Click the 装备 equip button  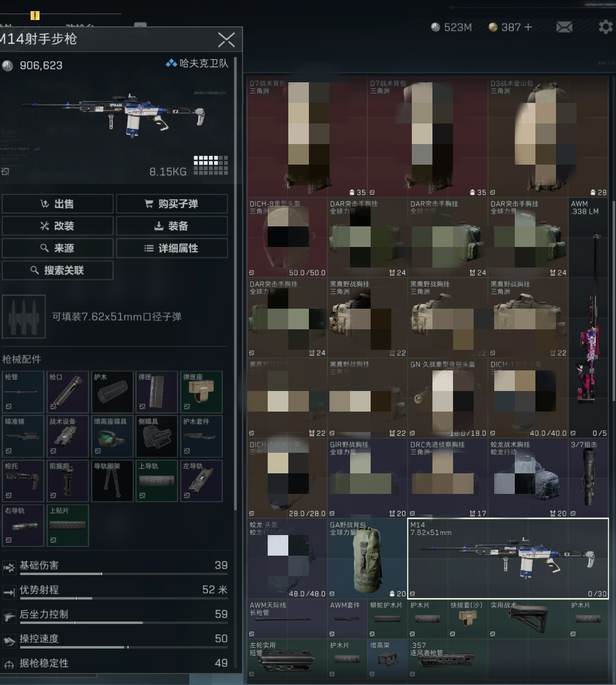point(172,226)
